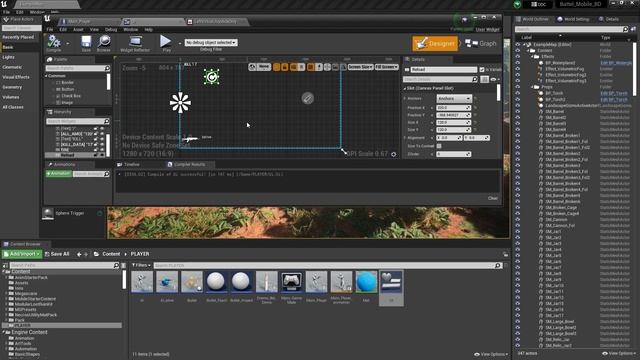
Task: Open Content Browser View Options
Action: click(491, 354)
